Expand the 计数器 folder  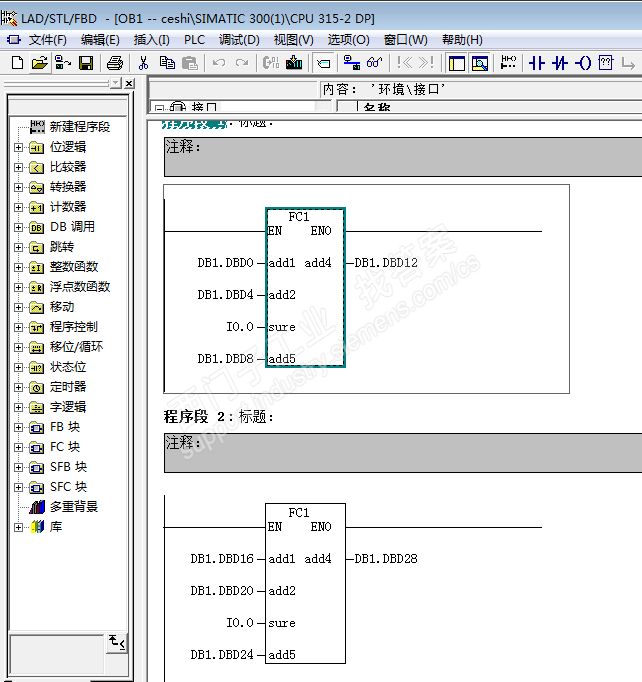[x=18, y=207]
